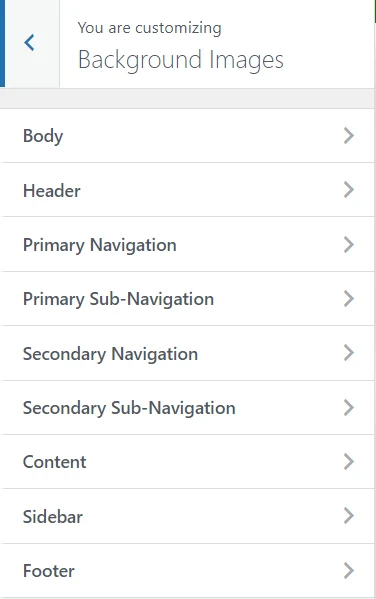Viewport: 376px width, 599px height.
Task: Click the arrow next to Content
Action: pyautogui.click(x=349, y=462)
